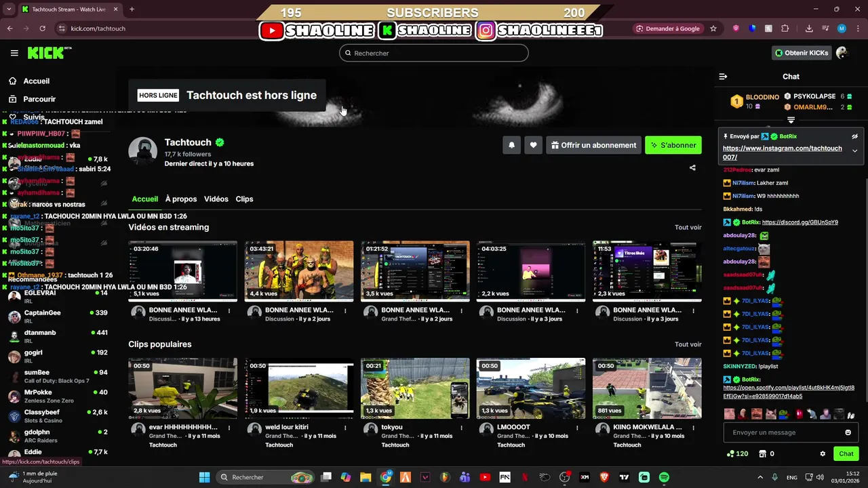Expand the pinned message chevron
The image size is (868, 488).
coord(854,151)
